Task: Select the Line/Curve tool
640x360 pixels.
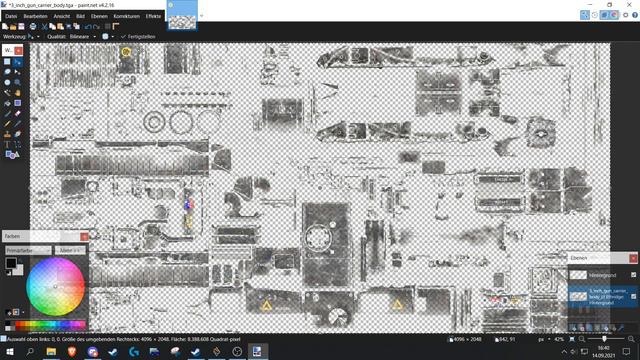Action: pos(18,144)
